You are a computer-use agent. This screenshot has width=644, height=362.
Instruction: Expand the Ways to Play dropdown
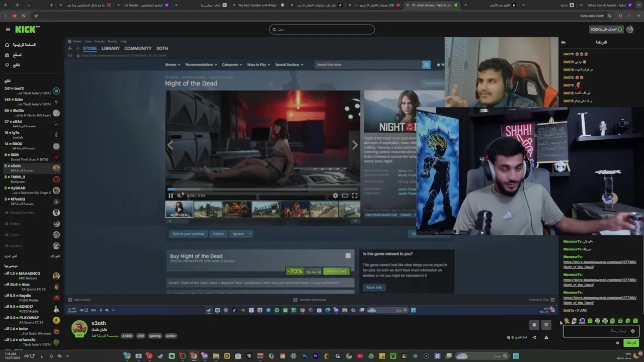coord(259,64)
